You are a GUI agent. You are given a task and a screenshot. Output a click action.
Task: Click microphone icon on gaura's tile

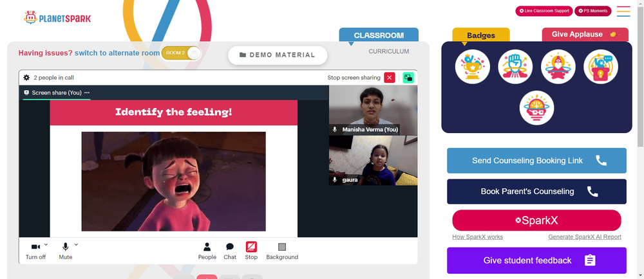tap(335, 180)
